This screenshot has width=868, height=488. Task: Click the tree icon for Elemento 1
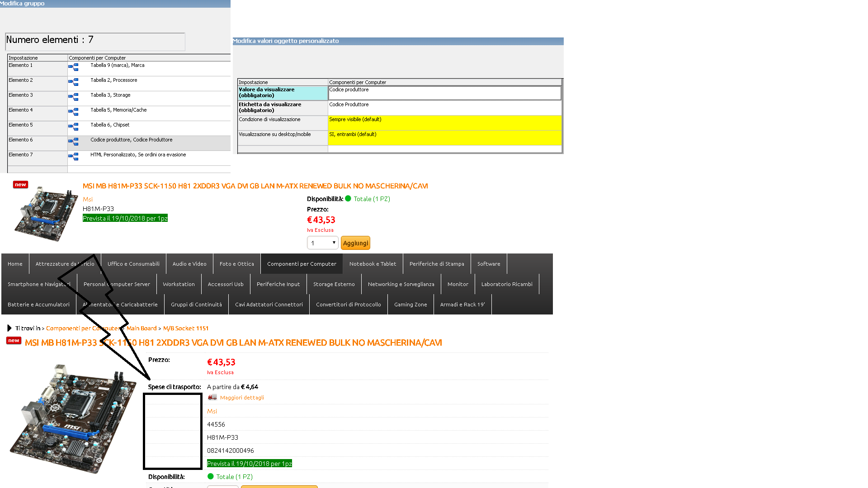coord(73,67)
